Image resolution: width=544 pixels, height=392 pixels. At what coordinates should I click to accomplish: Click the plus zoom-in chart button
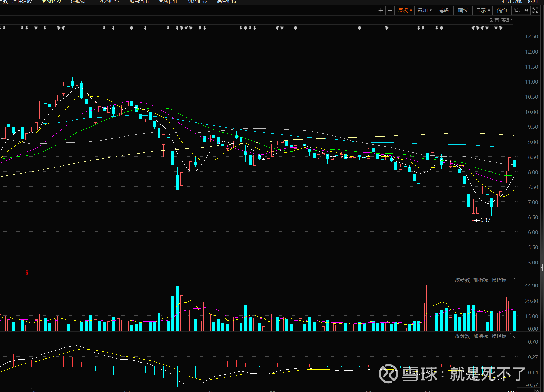(x=381, y=11)
